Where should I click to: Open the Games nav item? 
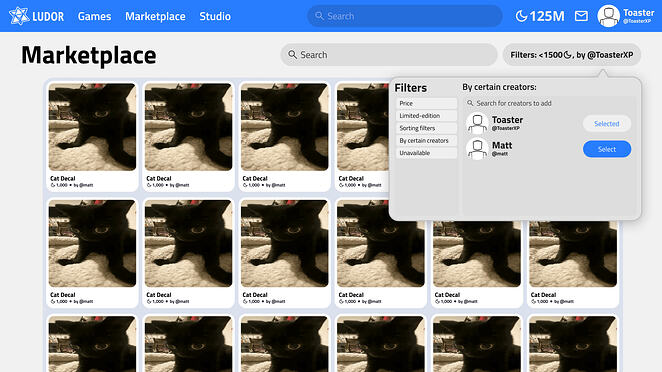(94, 16)
